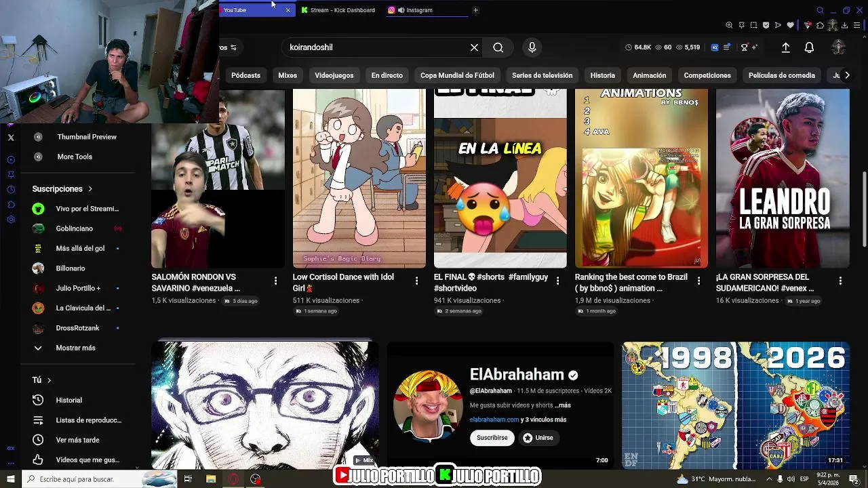The height and width of the screenshot is (488, 868).
Task: Open Windows Start menu
Action: coord(11,479)
